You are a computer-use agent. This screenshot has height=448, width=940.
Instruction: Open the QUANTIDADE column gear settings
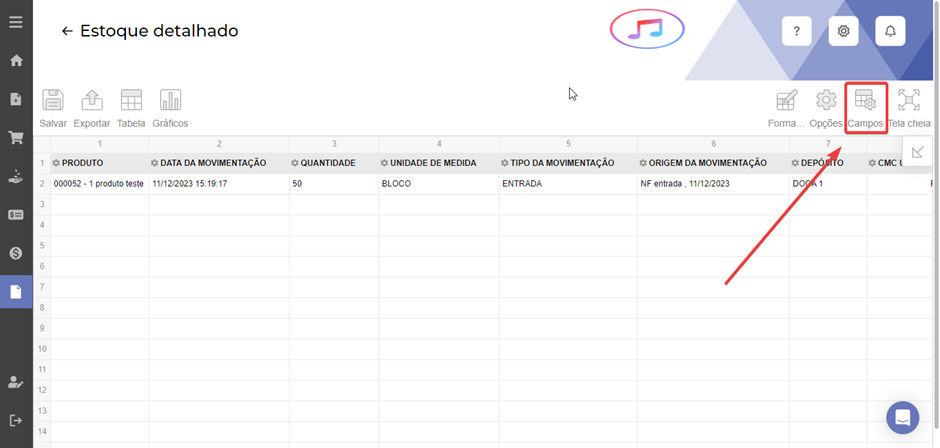tap(295, 163)
